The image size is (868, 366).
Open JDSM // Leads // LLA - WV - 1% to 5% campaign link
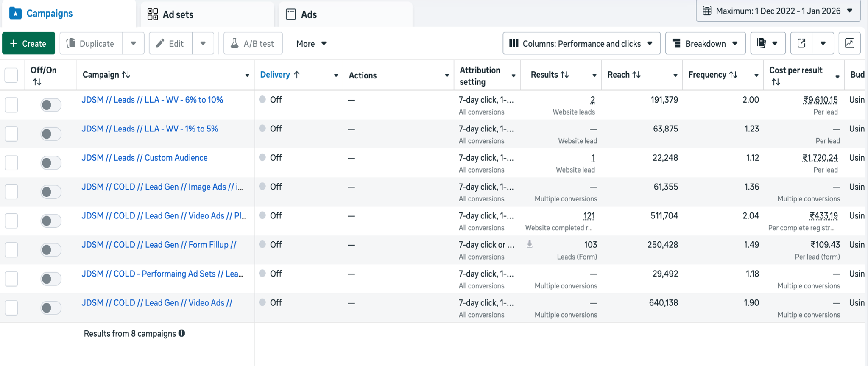pyautogui.click(x=150, y=129)
